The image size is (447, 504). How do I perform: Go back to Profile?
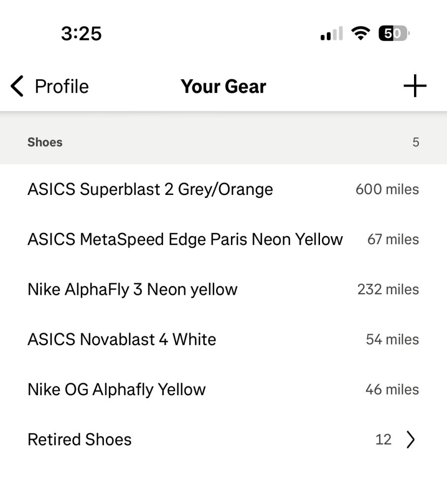point(62,87)
